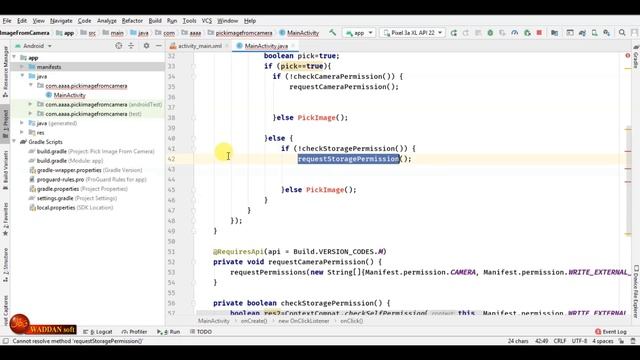This screenshot has width=640, height=360.
Task: Click the green Debug bug icon
Action: pos(490,33)
